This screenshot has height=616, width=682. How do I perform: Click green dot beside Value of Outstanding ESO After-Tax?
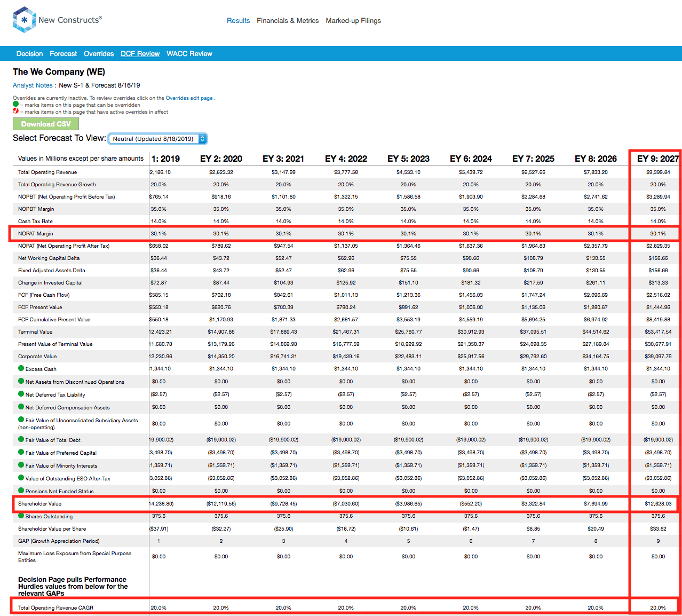[x=21, y=478]
